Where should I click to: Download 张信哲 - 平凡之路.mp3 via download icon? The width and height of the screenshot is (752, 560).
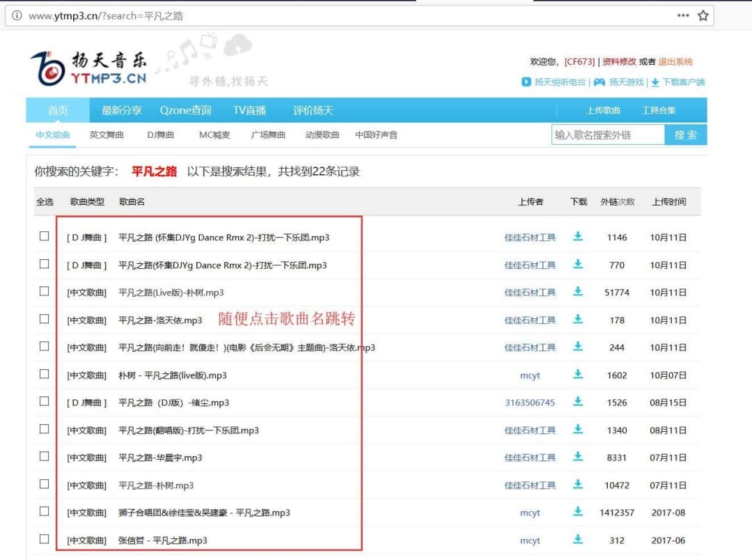click(578, 540)
